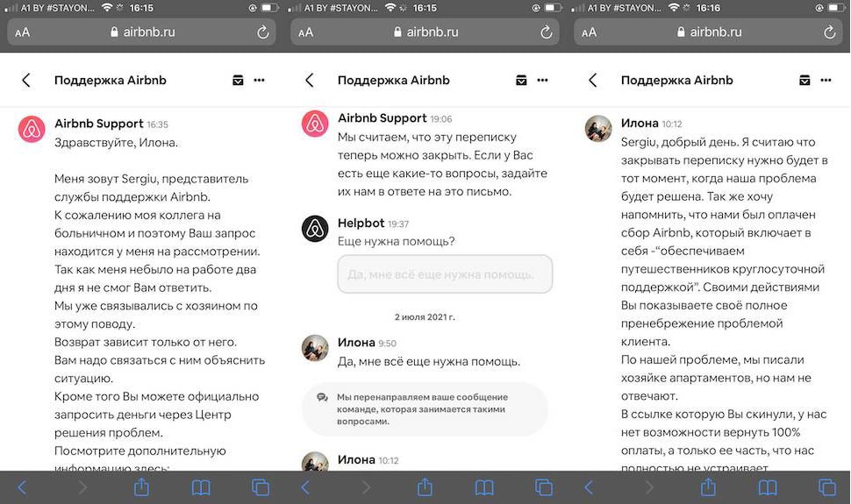Open text size AA menu in right browser
This screenshot has height=504, width=851.
coord(589,32)
